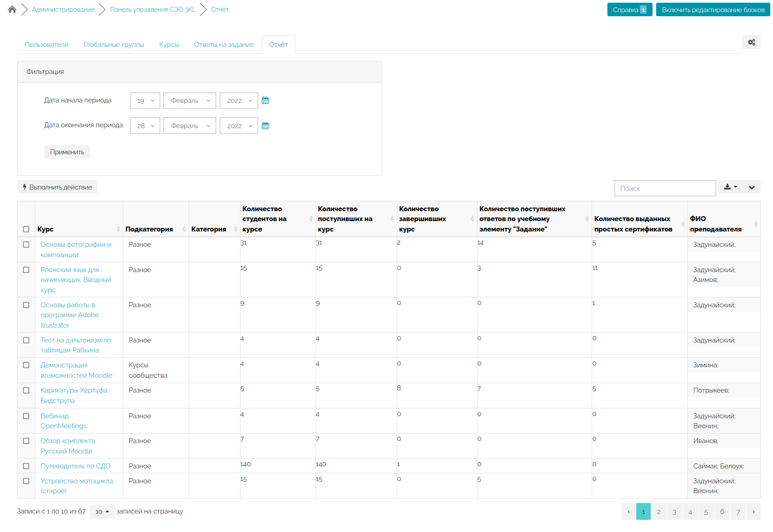Expand the table options chevron
Viewport: 773px width, 532px height.
click(752, 187)
